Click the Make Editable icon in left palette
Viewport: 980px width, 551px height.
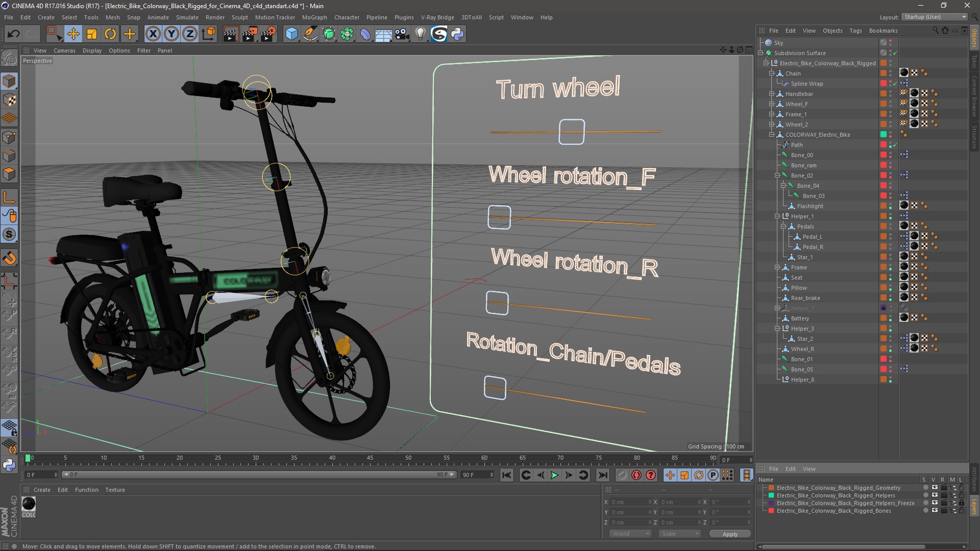coord(9,58)
